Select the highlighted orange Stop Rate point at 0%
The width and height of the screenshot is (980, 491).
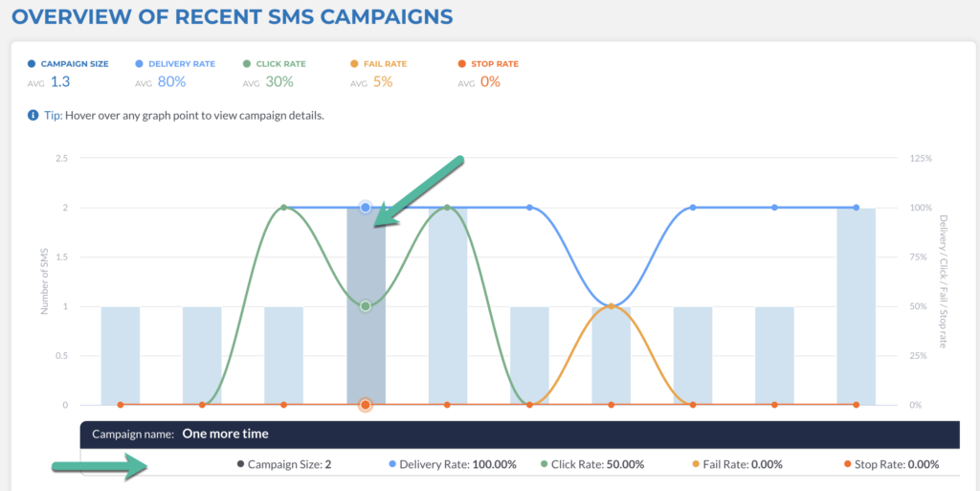[366, 405]
